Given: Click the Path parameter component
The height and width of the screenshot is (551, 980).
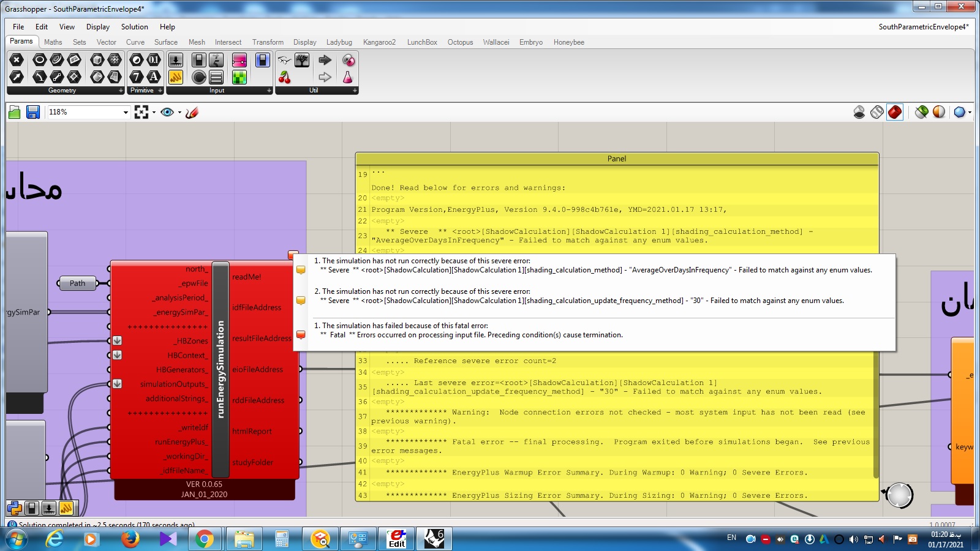Looking at the screenshot, I should pyautogui.click(x=78, y=283).
